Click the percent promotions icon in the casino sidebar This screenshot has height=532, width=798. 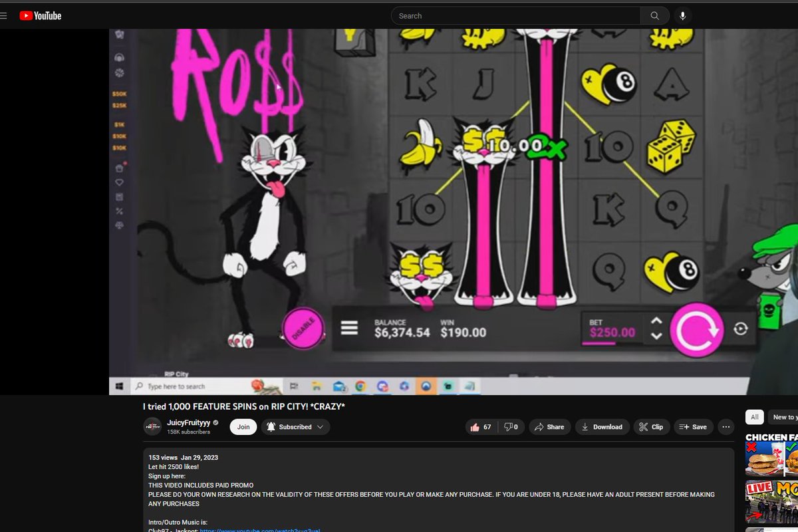120,211
